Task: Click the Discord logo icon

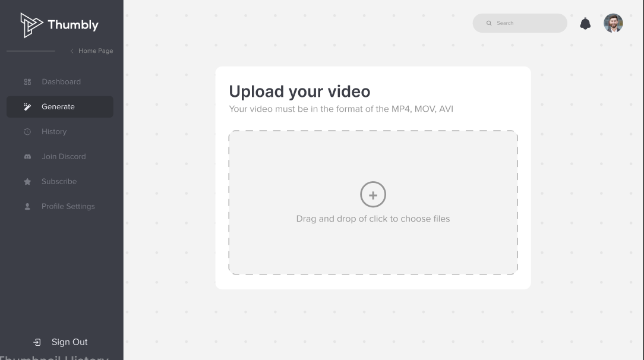Action: [x=27, y=157]
